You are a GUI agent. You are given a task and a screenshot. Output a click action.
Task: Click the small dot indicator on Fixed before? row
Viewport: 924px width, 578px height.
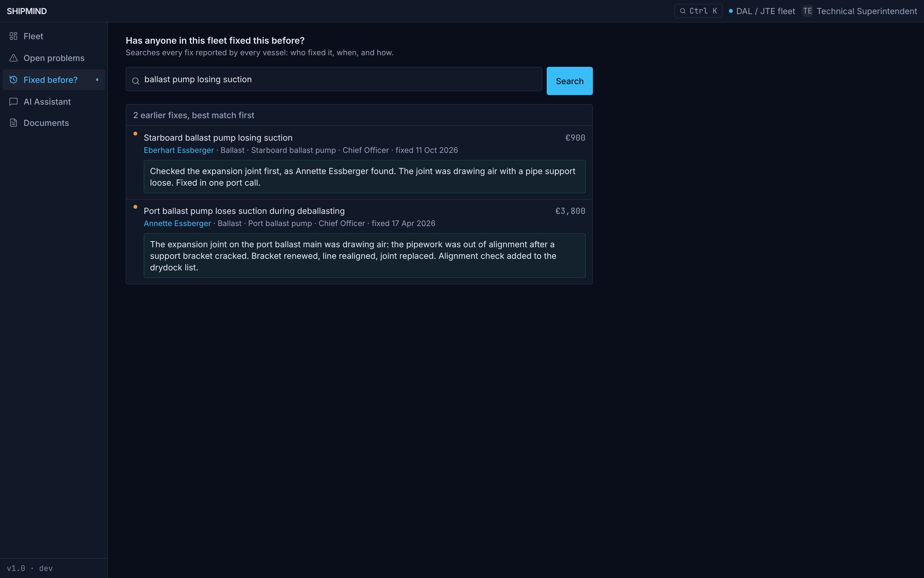point(97,80)
